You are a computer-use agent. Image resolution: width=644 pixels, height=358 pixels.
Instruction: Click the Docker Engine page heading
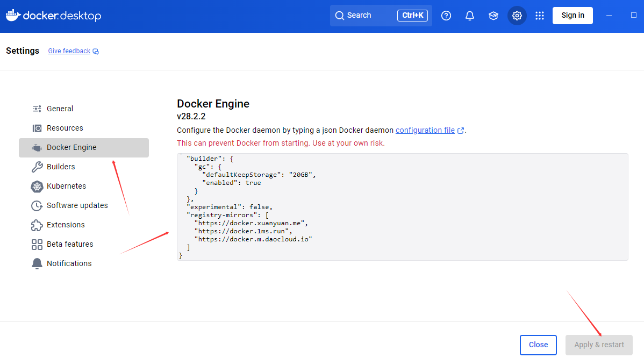tap(213, 103)
